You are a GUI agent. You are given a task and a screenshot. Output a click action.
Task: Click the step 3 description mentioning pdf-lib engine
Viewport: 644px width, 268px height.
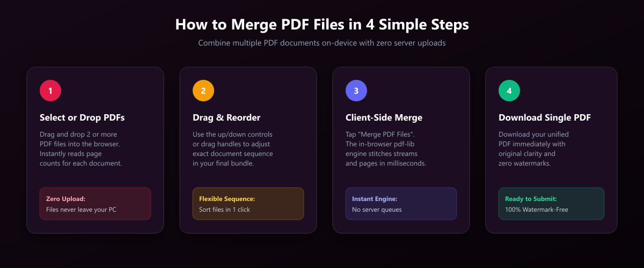tap(386, 148)
